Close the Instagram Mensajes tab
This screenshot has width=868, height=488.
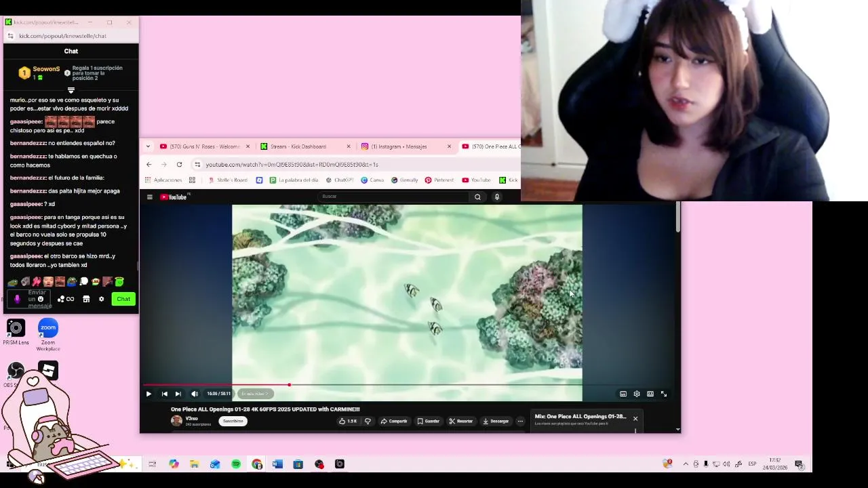(x=449, y=146)
